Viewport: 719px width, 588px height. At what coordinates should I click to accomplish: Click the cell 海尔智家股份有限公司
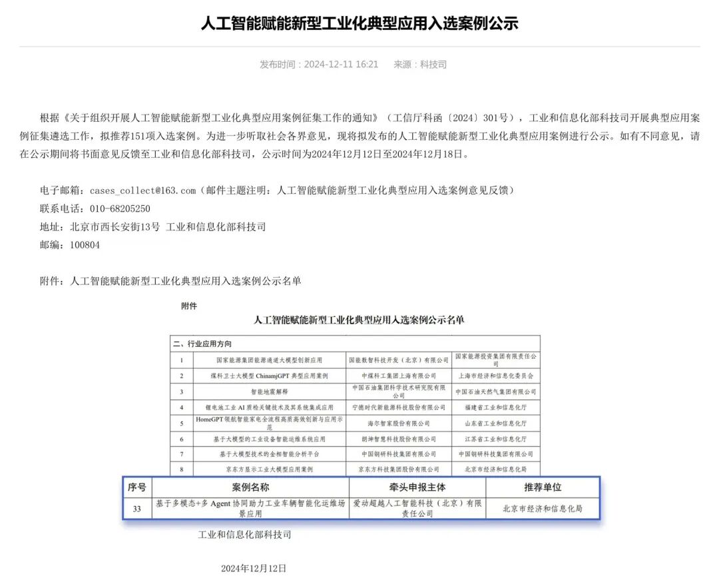(x=399, y=424)
